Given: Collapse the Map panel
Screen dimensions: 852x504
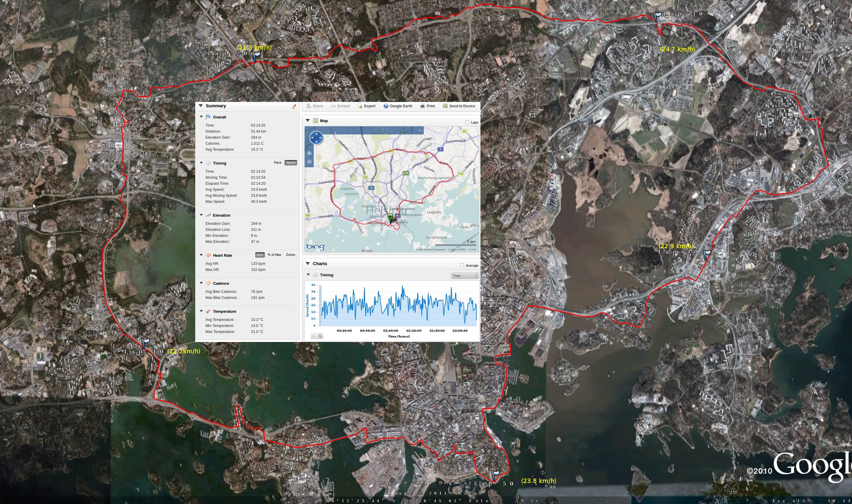Looking at the screenshot, I should coord(308,121).
